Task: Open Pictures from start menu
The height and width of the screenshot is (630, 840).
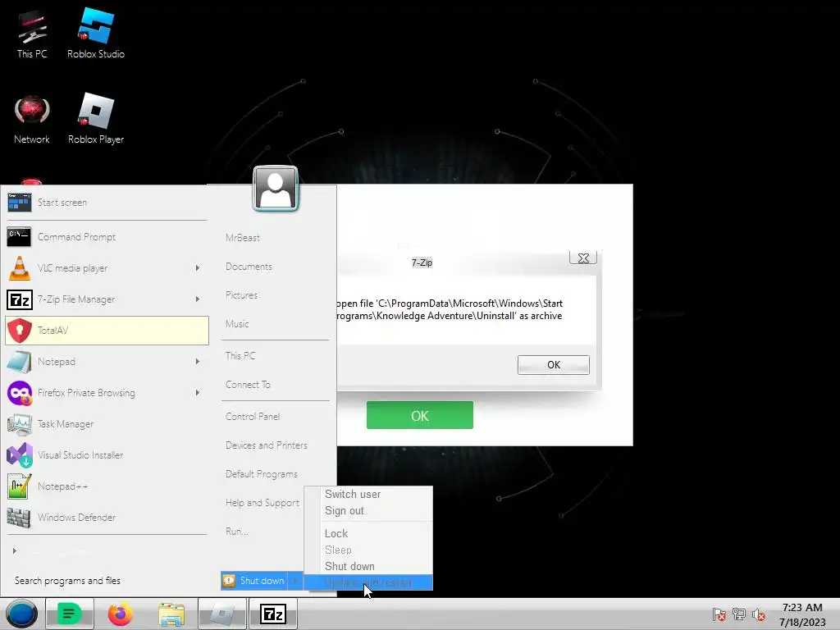Action: (241, 295)
